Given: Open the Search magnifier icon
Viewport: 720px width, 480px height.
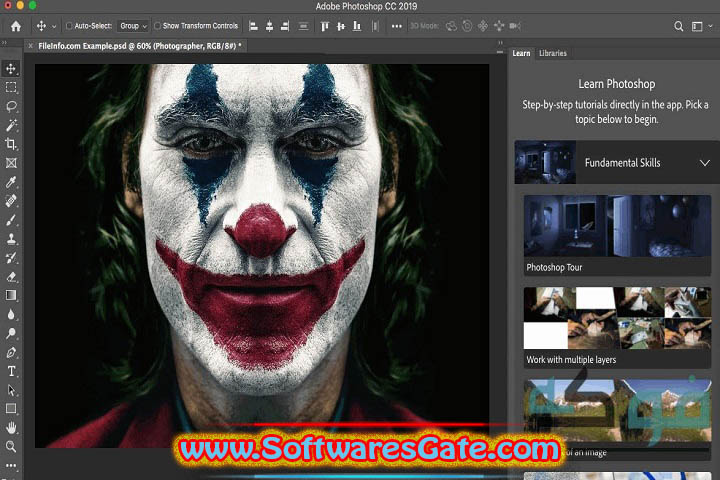Looking at the screenshot, I should tap(678, 26).
